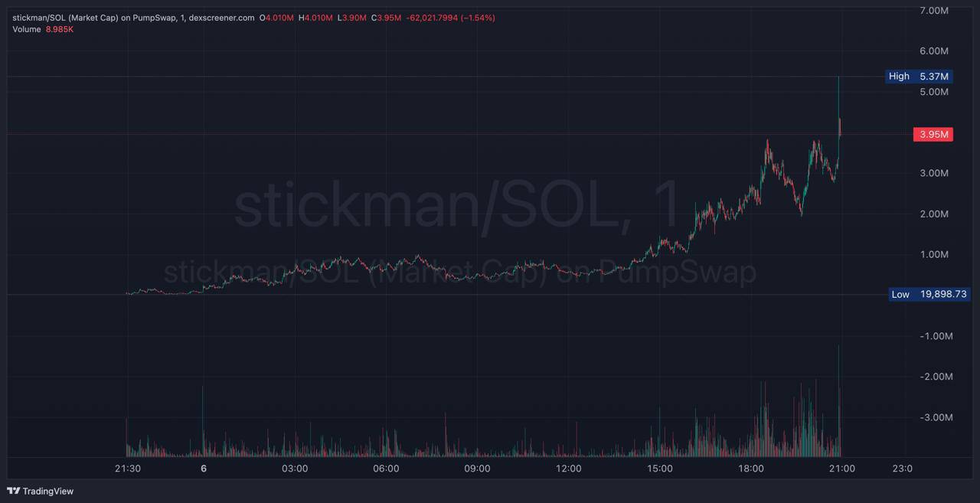Viewport: 980px width, 503px height.
Task: Click the Volume indicator label
Action: (27, 29)
